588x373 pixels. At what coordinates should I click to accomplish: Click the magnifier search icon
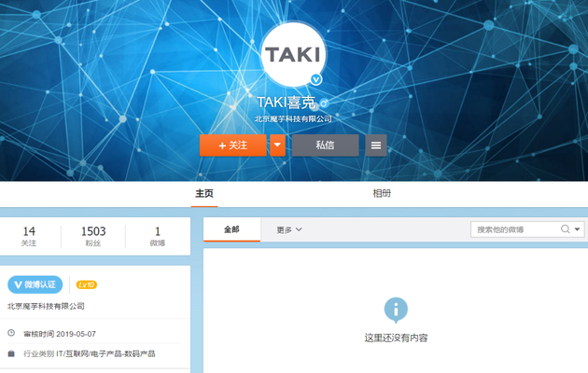click(x=565, y=229)
